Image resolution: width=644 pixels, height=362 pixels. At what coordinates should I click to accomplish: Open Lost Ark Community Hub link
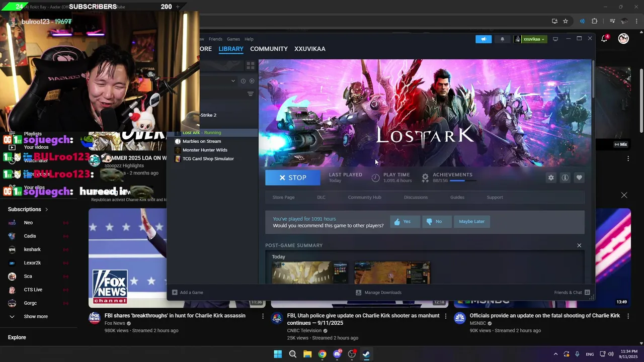coord(364,197)
